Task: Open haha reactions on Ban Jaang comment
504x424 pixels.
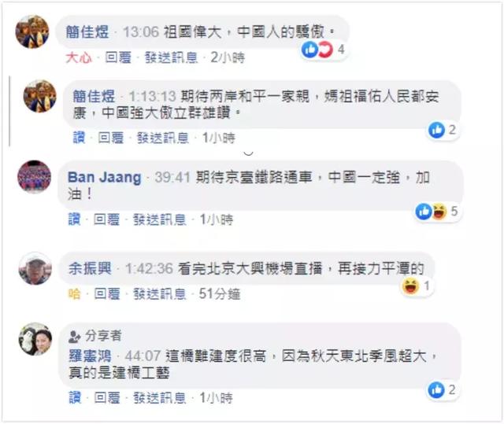Action: [x=439, y=212]
